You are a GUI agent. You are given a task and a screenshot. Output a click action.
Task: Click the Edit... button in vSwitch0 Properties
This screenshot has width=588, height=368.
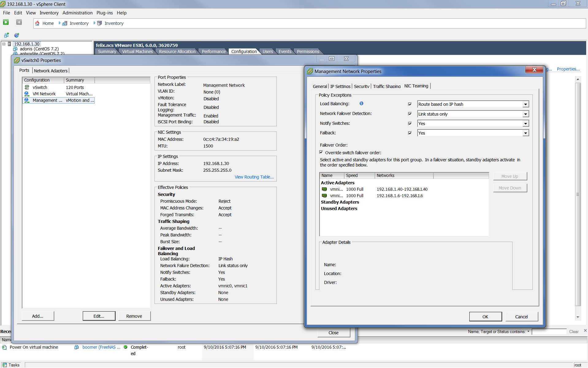coord(99,316)
